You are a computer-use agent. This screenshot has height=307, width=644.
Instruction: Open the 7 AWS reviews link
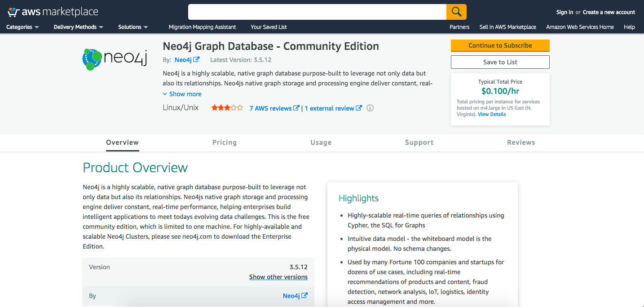(x=274, y=108)
